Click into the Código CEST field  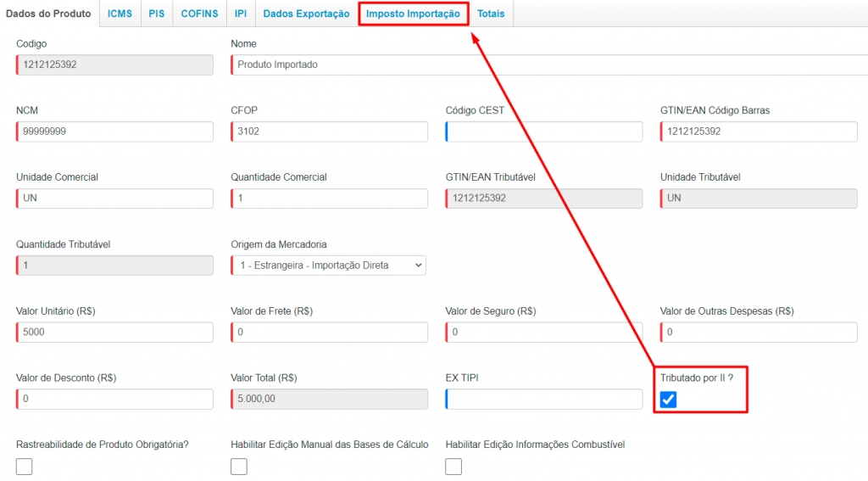(x=543, y=131)
